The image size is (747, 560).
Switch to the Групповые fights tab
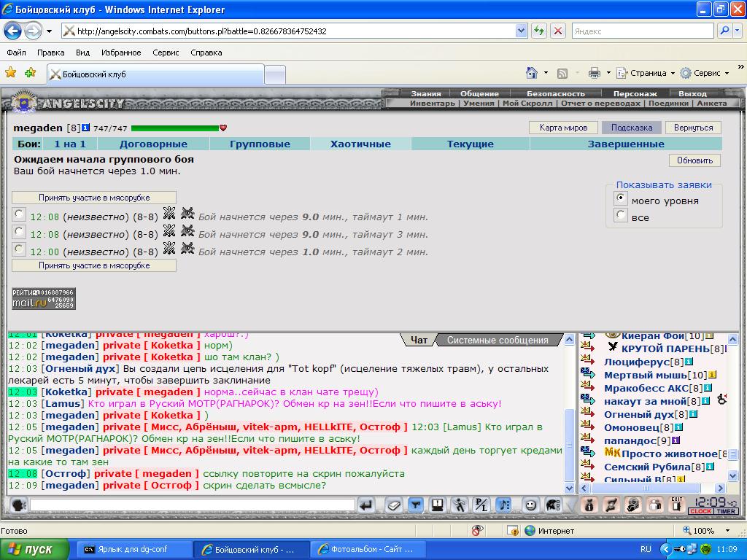pos(260,144)
